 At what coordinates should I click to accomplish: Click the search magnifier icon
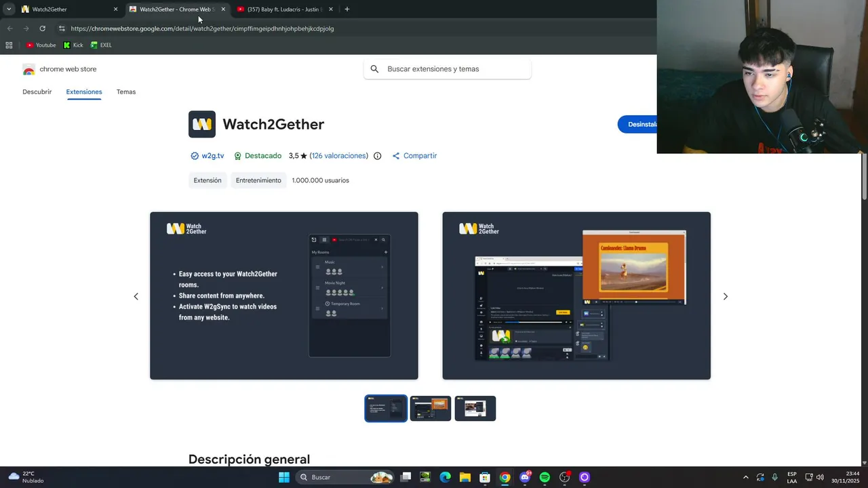(x=374, y=69)
